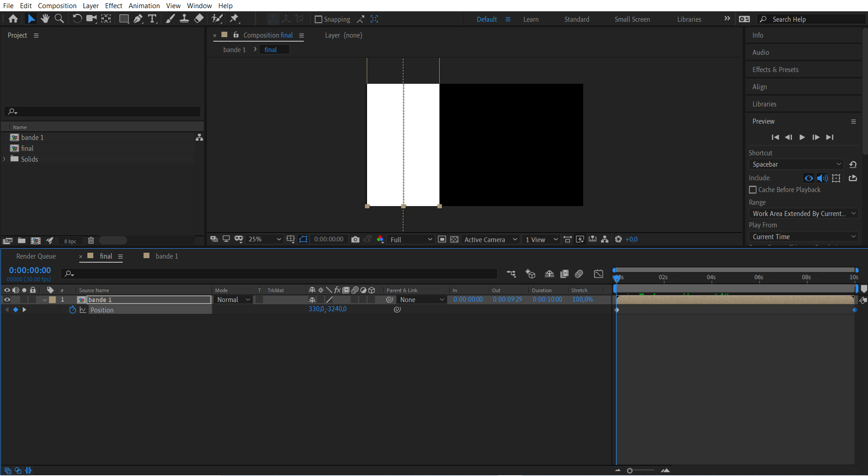868x476 pixels.
Task: Select the Hand tool
Action: click(x=45, y=19)
